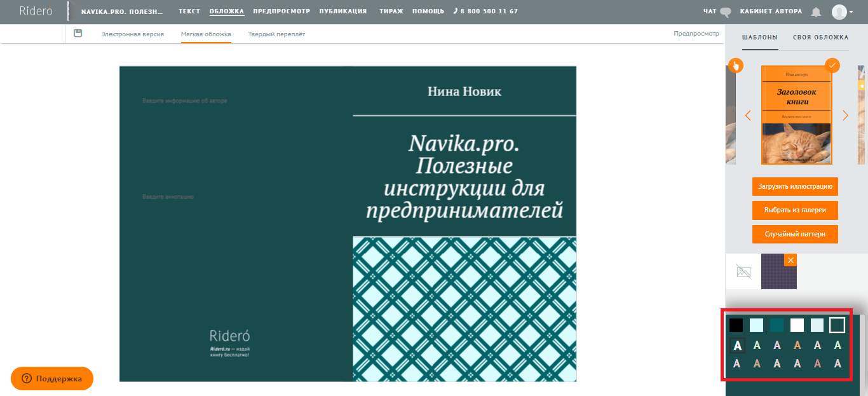Remove the pattern thumbnail with X icon

(790, 261)
